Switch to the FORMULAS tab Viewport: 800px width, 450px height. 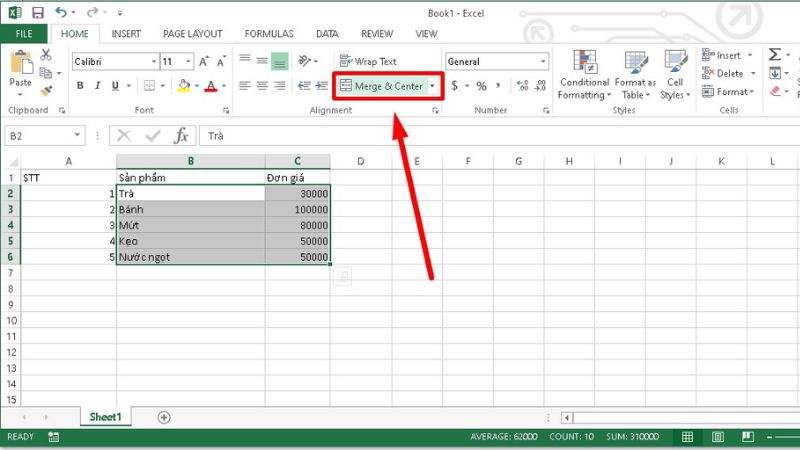pyautogui.click(x=269, y=34)
